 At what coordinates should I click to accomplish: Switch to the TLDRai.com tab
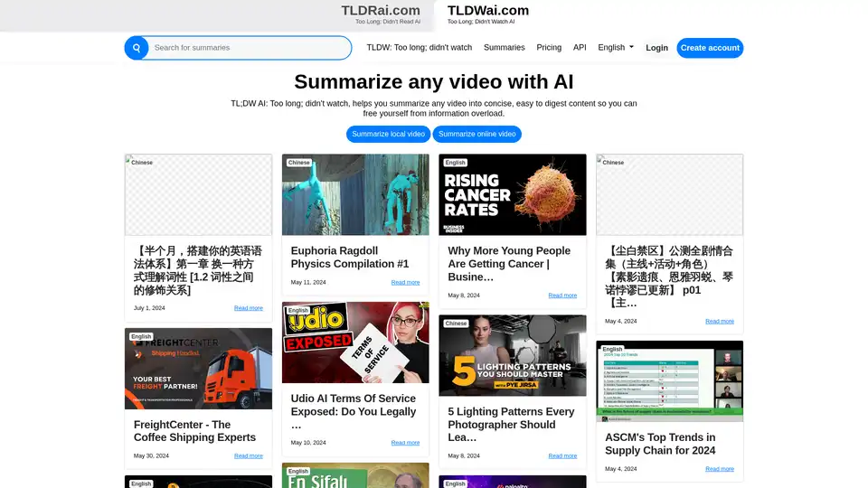(380, 14)
